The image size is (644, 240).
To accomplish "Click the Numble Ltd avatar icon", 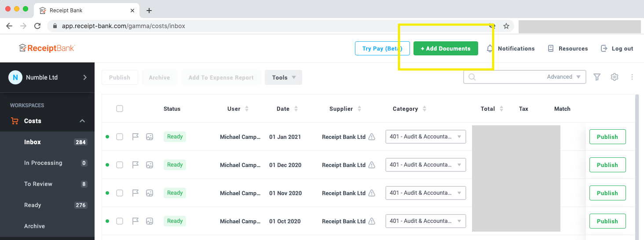I will click(x=15, y=77).
